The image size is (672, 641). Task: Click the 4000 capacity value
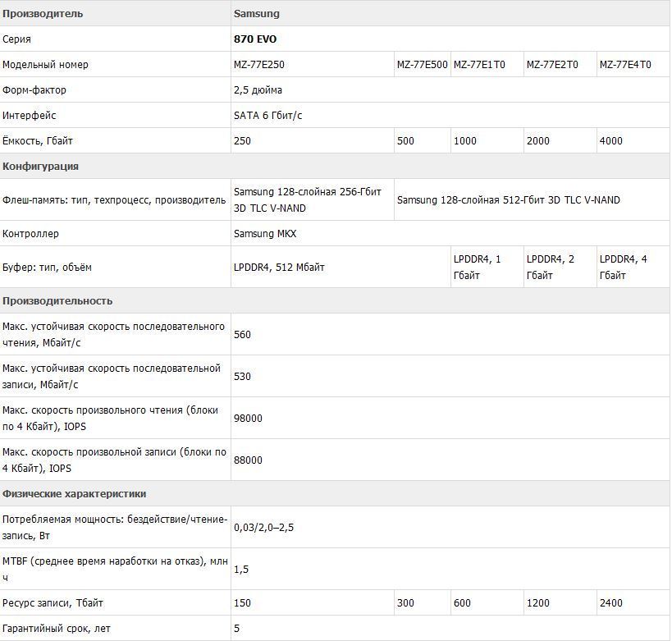(611, 141)
